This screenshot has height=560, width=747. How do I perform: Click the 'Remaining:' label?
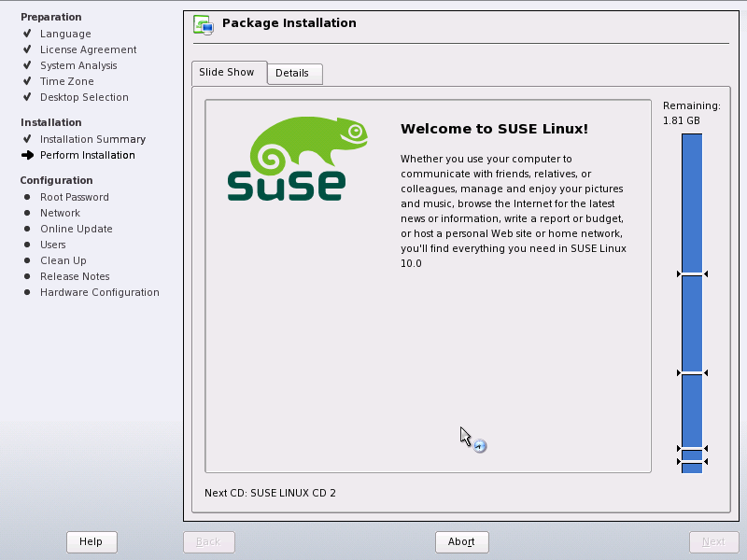tap(692, 105)
